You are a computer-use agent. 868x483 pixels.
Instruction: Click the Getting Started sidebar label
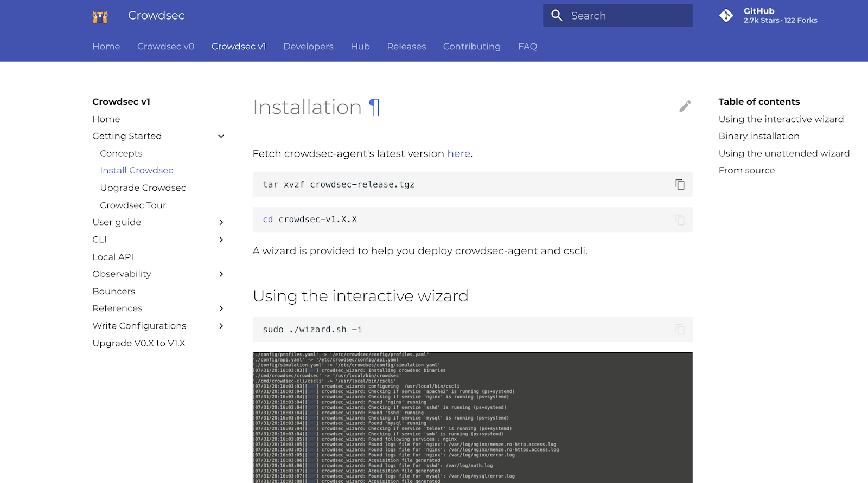(x=127, y=136)
